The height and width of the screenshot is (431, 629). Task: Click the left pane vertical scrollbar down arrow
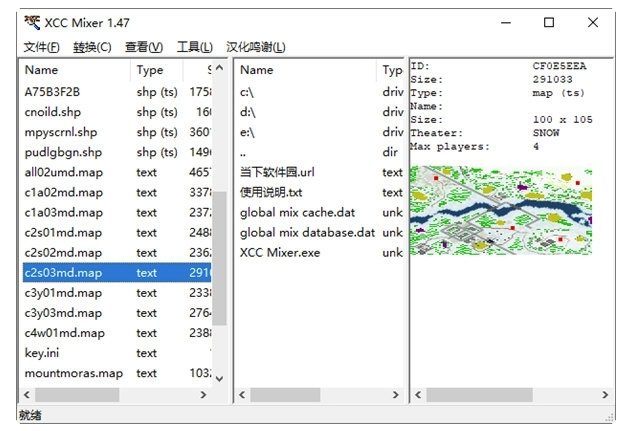219,378
